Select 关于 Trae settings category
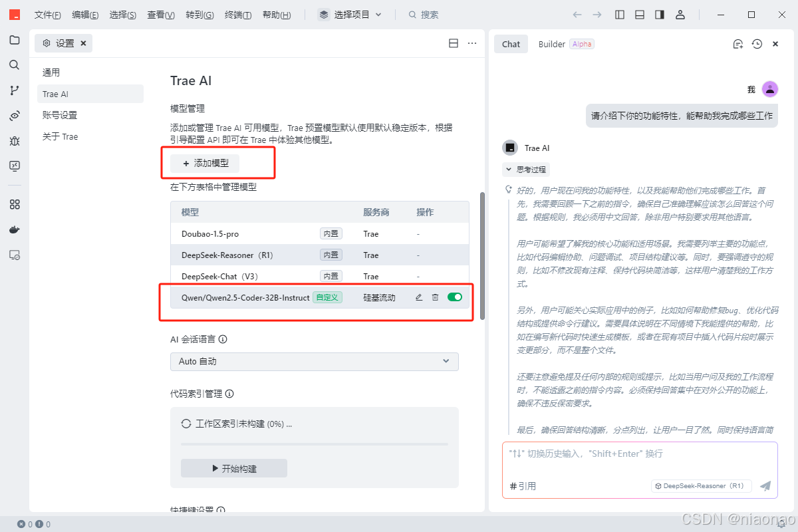 [90, 136]
